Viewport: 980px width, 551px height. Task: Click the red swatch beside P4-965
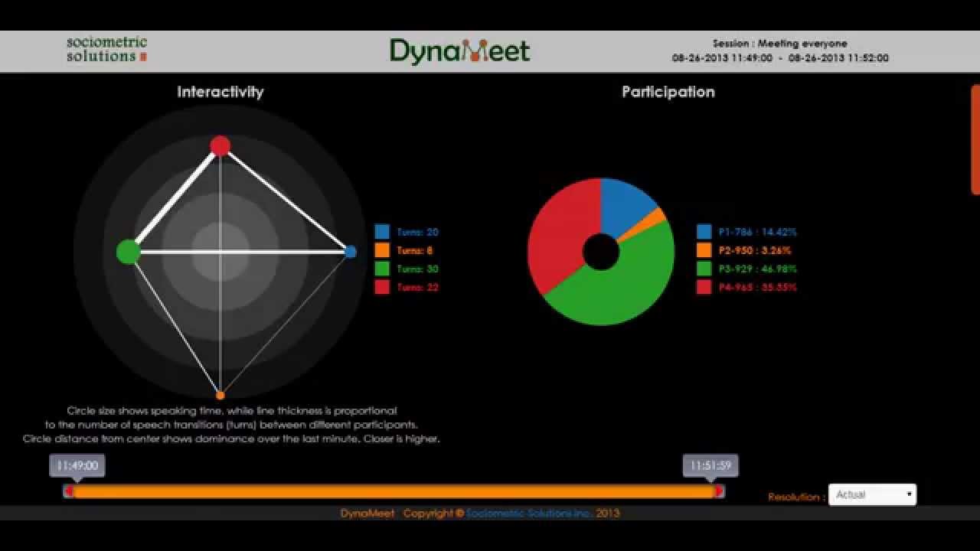(x=704, y=287)
